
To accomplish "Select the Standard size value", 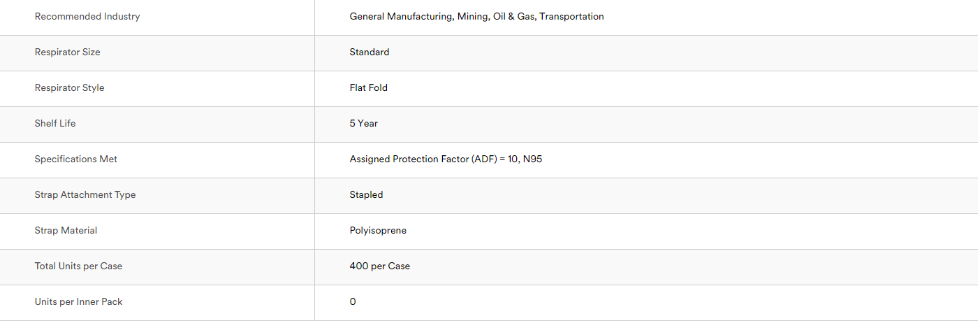I will (370, 52).
